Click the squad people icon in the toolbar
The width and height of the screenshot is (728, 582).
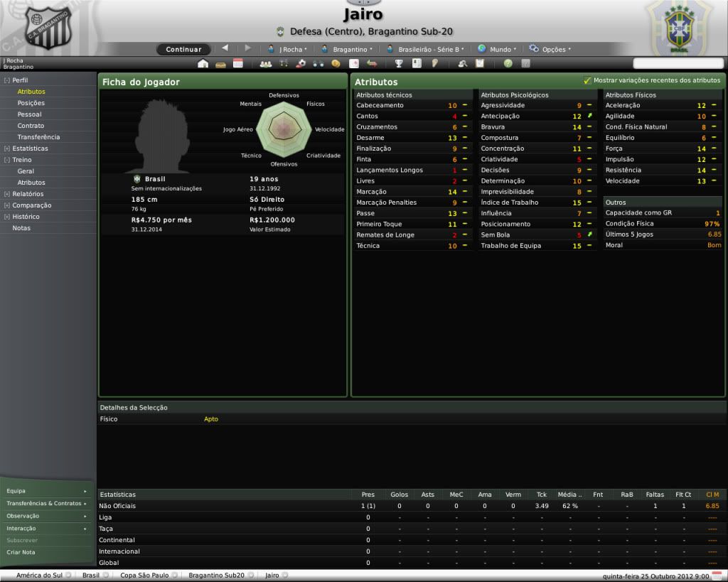click(265, 63)
